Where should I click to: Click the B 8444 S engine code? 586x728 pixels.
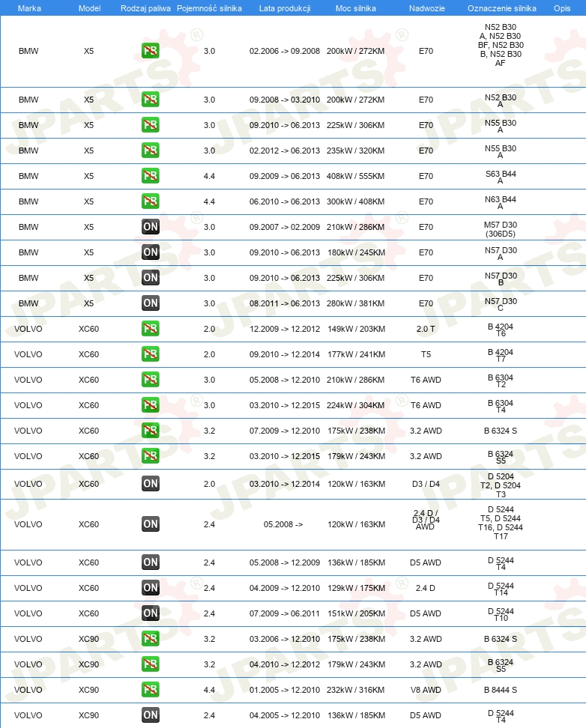coord(501,690)
